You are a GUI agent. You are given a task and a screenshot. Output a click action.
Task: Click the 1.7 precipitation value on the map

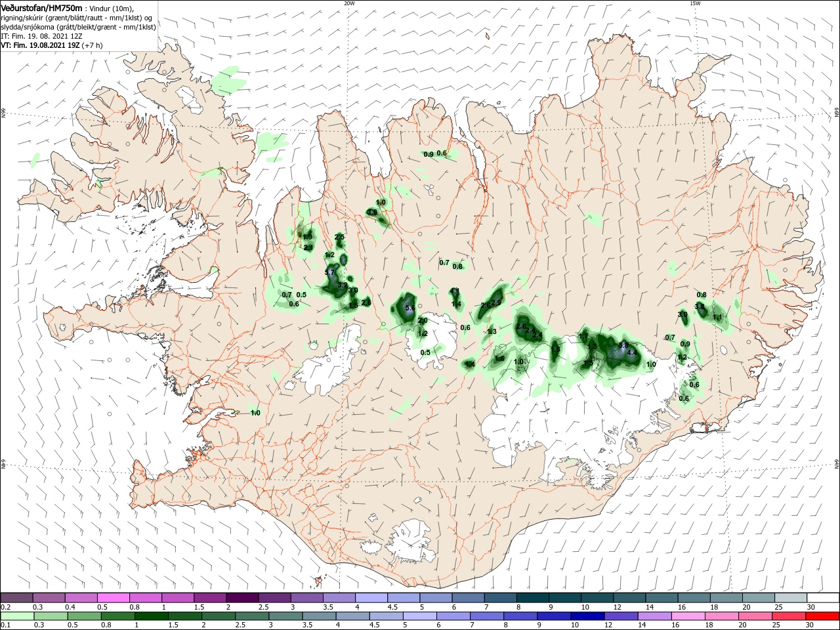point(583,337)
